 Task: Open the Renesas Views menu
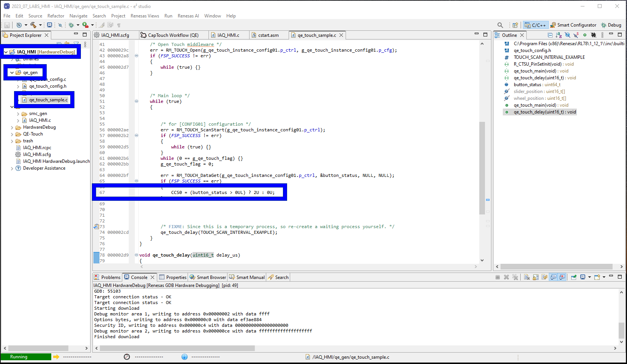145,16
